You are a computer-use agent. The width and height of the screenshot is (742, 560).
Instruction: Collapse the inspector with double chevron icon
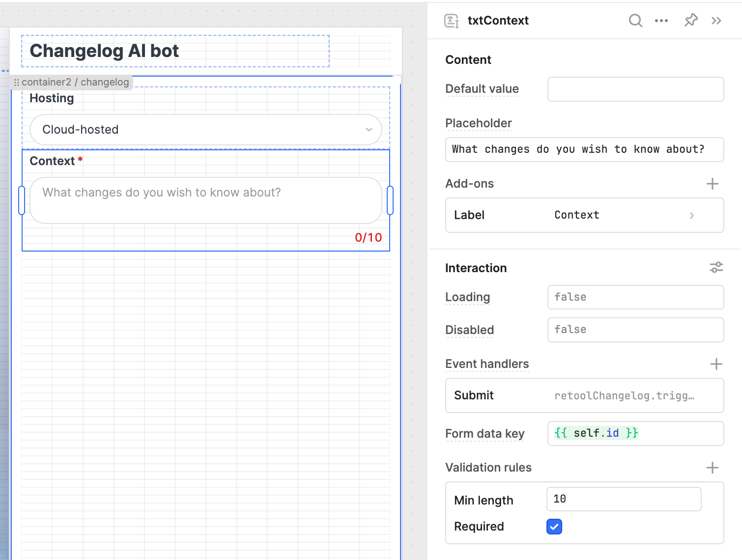(x=716, y=21)
